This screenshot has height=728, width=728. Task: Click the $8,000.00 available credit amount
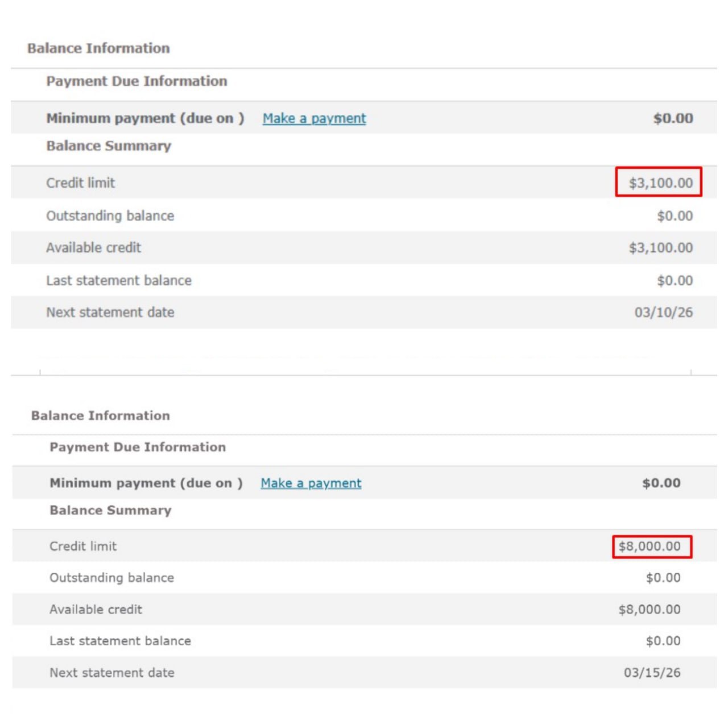(x=650, y=609)
